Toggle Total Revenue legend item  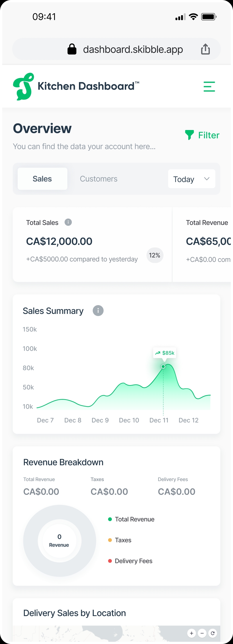[131, 519]
